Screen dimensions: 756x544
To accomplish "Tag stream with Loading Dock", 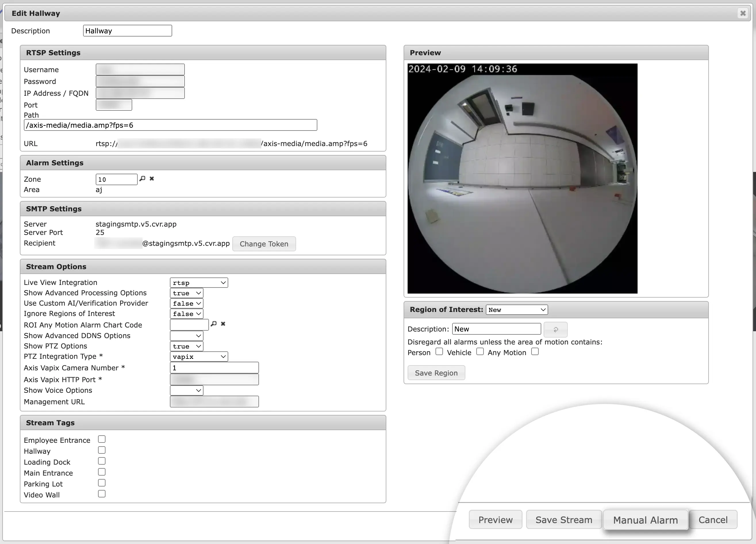I will [102, 461].
